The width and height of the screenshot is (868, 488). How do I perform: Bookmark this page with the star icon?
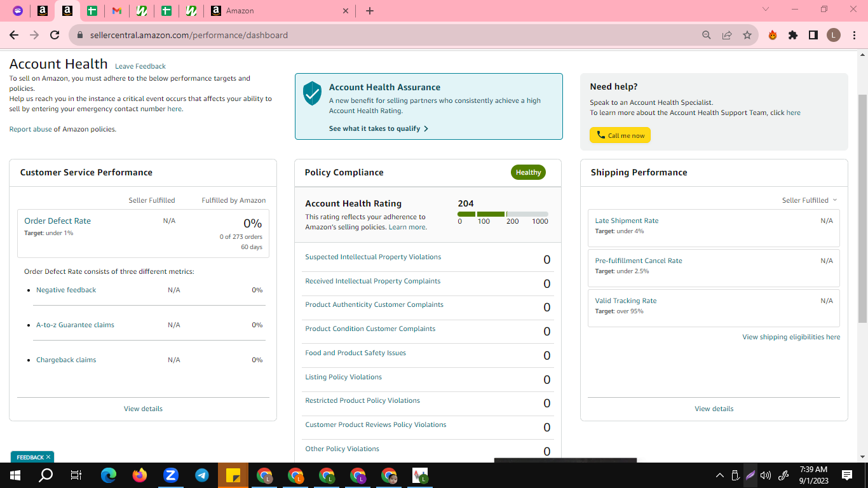coord(747,35)
